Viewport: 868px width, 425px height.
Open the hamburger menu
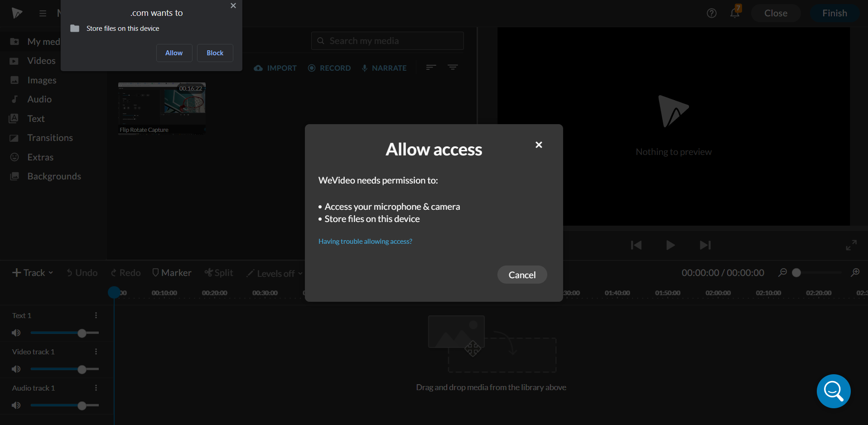43,13
